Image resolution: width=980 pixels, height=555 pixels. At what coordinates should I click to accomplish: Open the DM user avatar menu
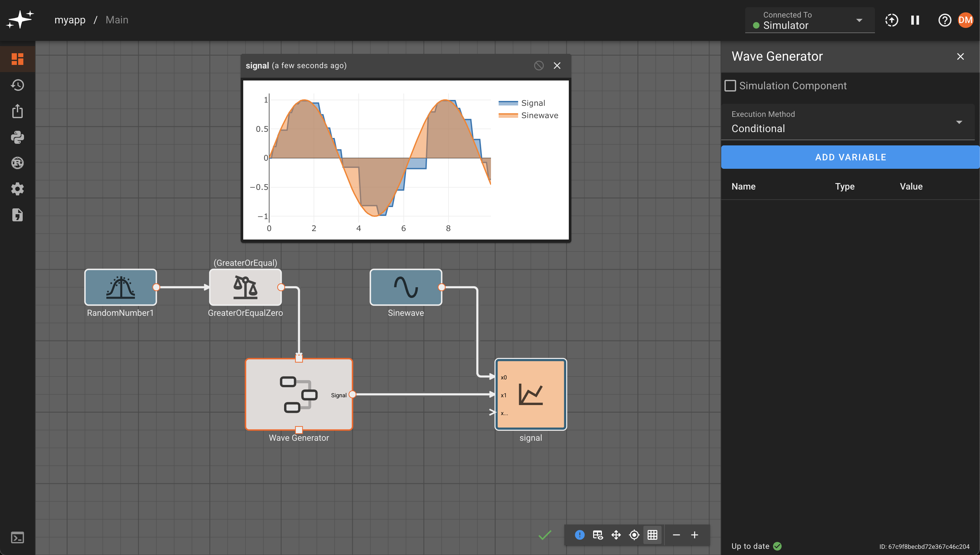pos(965,20)
